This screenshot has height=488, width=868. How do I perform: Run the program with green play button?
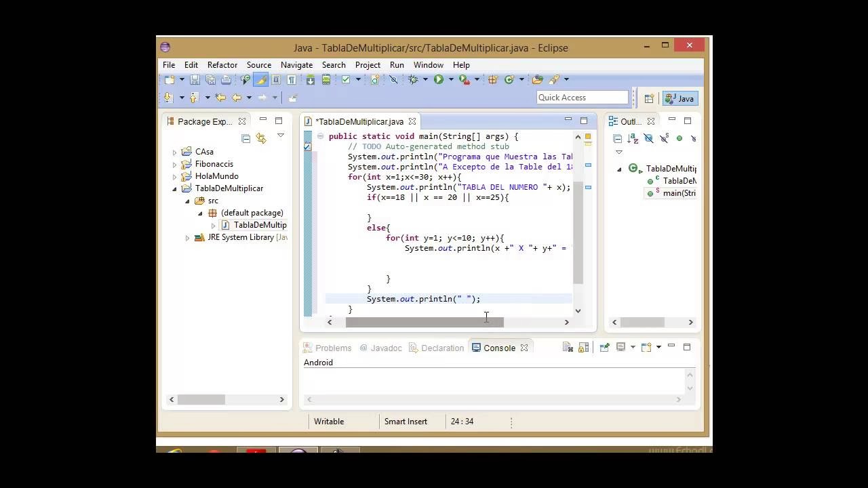(x=439, y=79)
